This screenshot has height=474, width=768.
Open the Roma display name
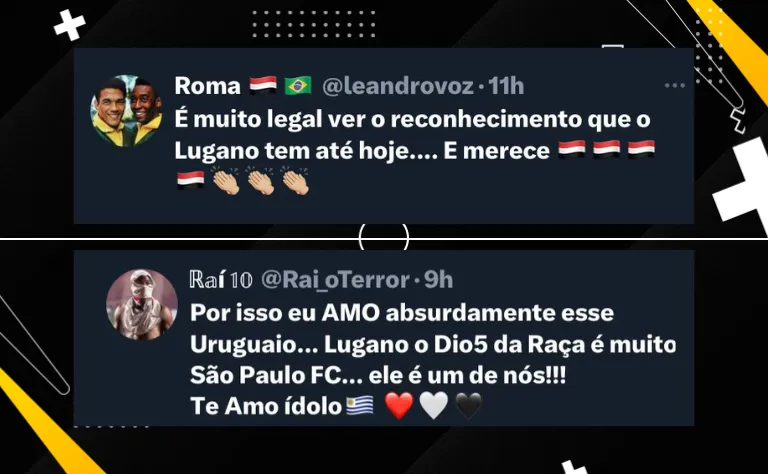[208, 86]
